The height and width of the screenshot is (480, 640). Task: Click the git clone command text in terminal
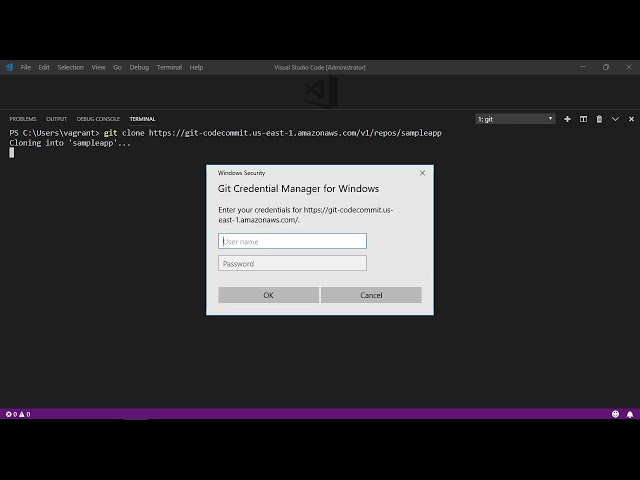tap(273, 133)
